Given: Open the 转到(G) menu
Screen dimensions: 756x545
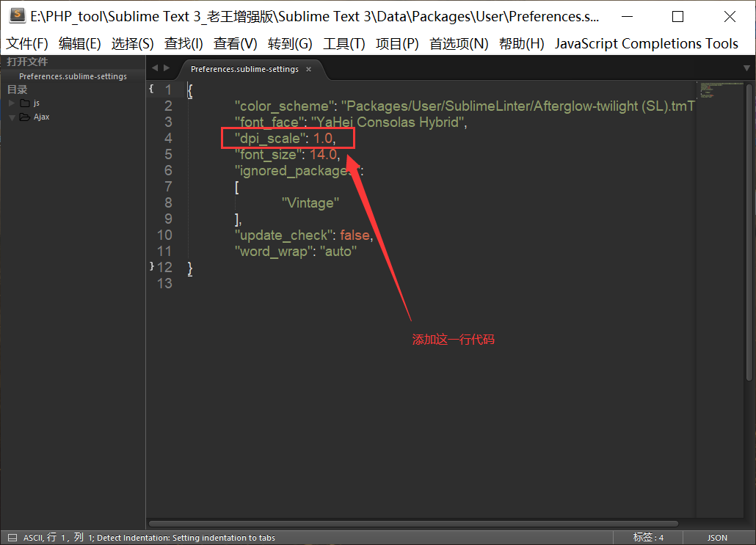Looking at the screenshot, I should pyautogui.click(x=290, y=44).
